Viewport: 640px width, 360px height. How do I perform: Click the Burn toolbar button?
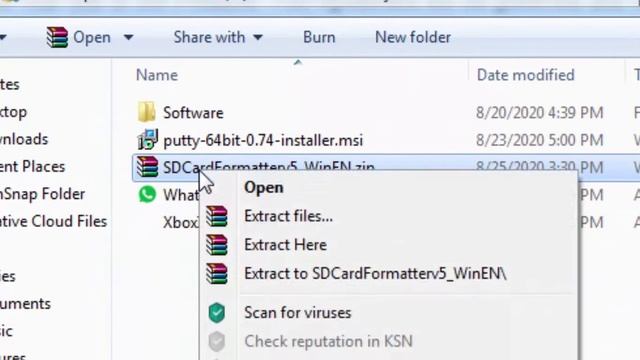pos(319,37)
